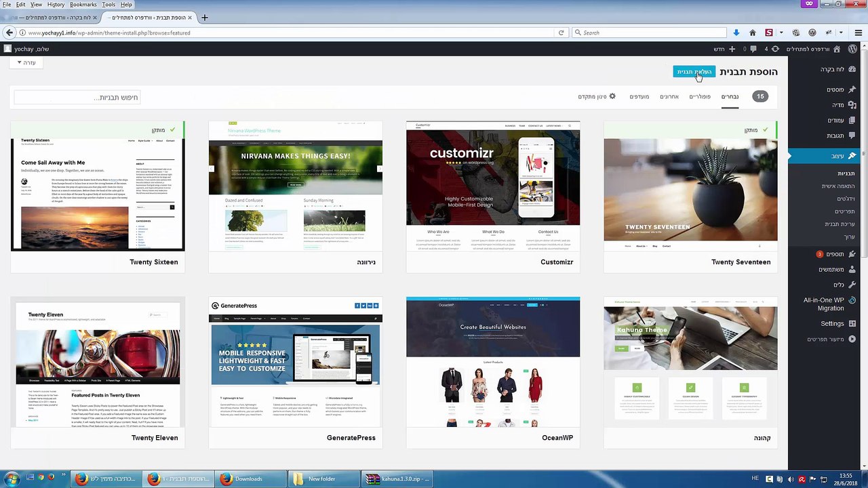Click the GeneratePress theme name

click(351, 438)
